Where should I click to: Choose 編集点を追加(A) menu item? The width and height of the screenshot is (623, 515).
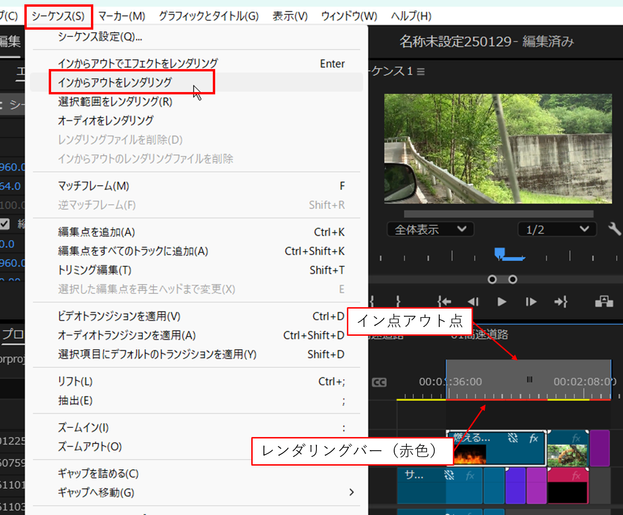pyautogui.click(x=196, y=232)
